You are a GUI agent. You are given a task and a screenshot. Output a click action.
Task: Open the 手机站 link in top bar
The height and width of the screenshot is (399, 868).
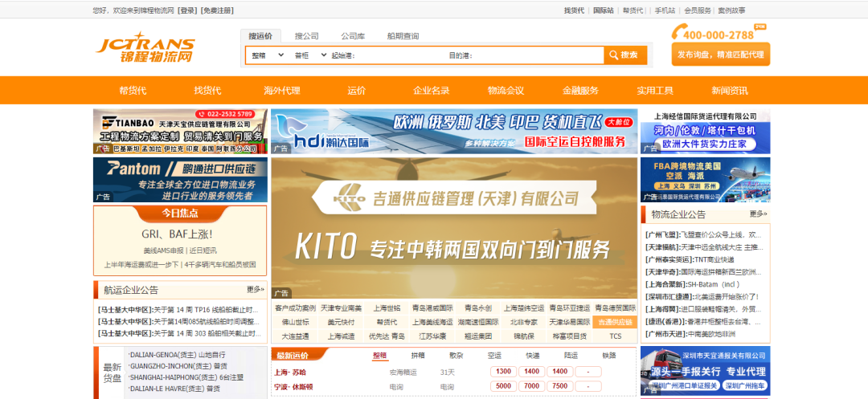pos(665,10)
